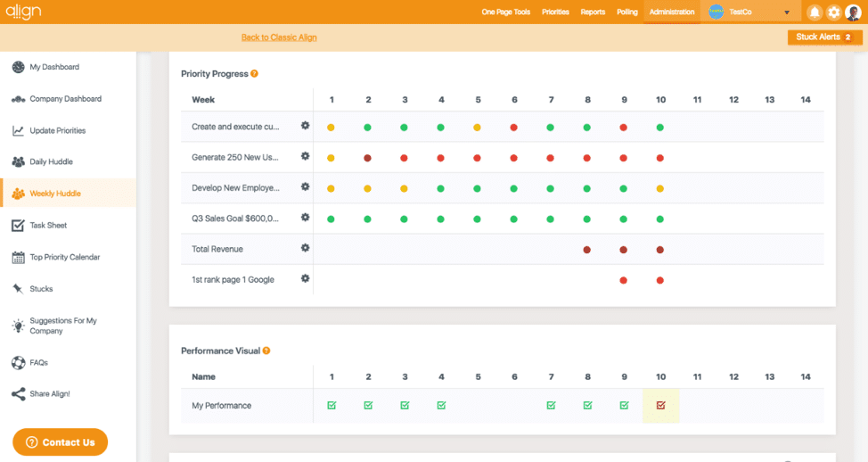868x462 pixels.
Task: Open Top Priority Calendar label in sidebar
Action: point(65,257)
